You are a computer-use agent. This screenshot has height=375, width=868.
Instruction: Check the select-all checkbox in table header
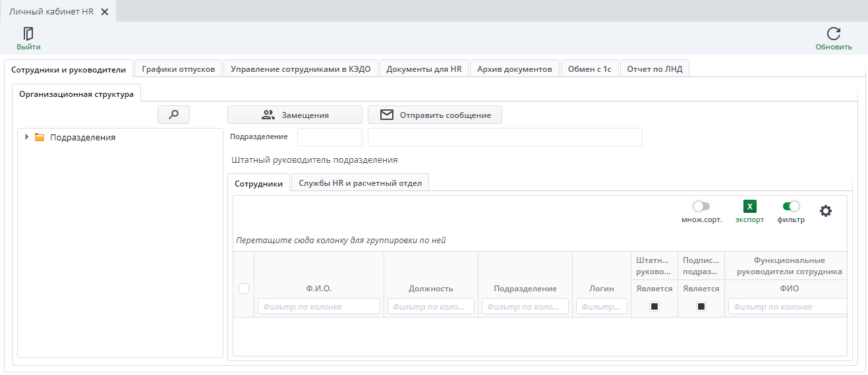(244, 288)
